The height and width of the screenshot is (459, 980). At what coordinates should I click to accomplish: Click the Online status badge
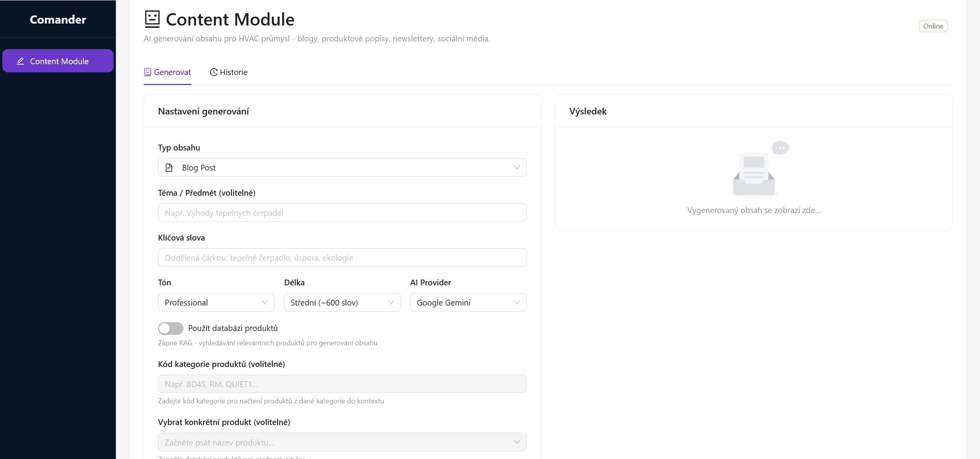(x=933, y=26)
